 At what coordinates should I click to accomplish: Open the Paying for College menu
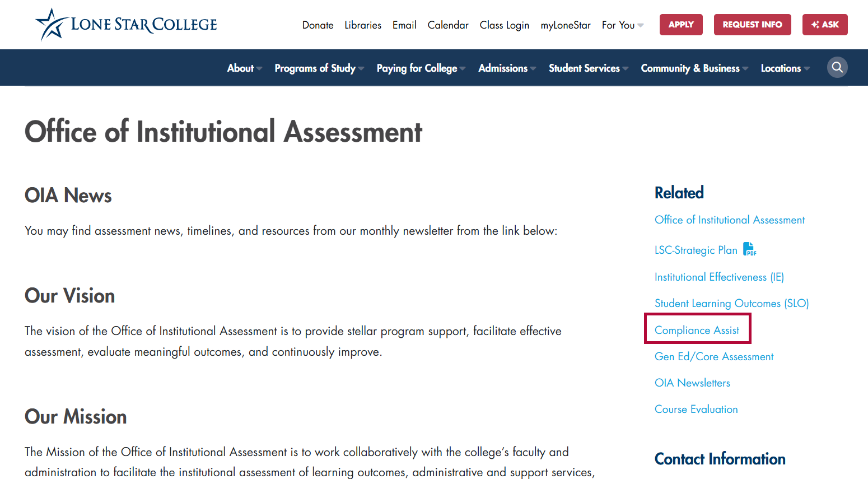click(421, 68)
